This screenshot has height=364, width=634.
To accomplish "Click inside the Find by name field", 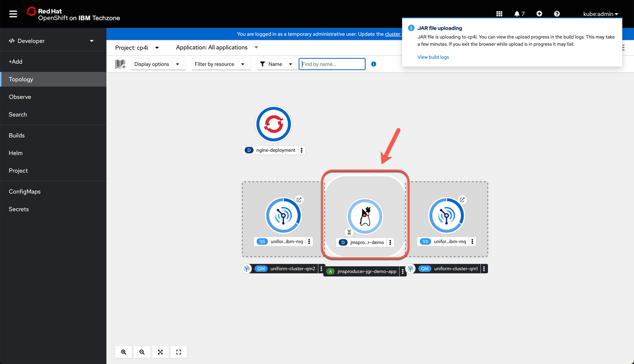I will (x=331, y=64).
